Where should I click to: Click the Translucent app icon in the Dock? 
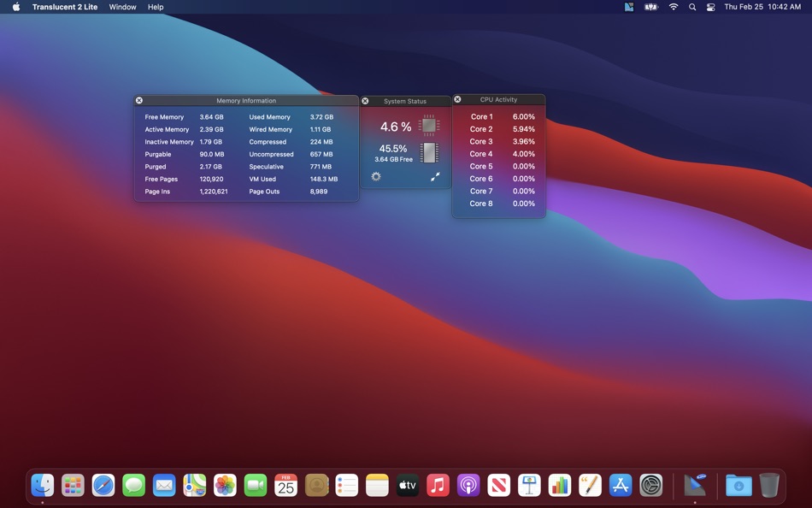695,486
